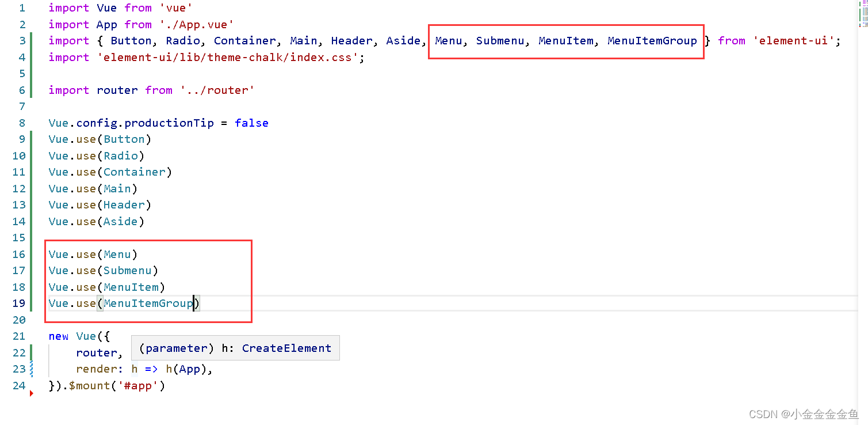Place cursor in Vue.use(Submenu) line
Screen dimensions: 868x425
pos(104,271)
